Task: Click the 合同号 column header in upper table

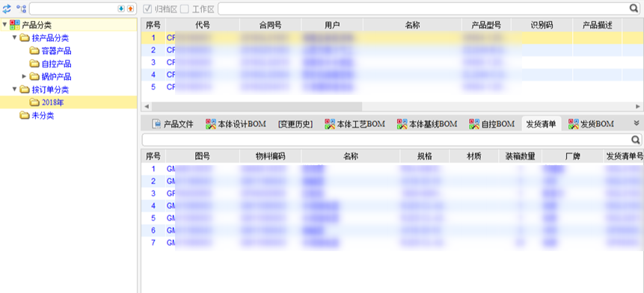Action: [x=270, y=25]
